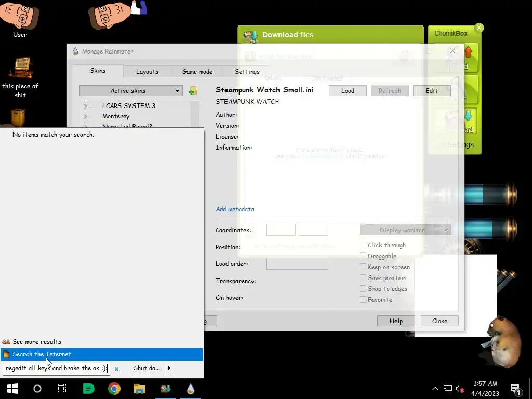Click the Help button in Rainmeter
Viewport: 532px width, 399px height.
(x=396, y=321)
